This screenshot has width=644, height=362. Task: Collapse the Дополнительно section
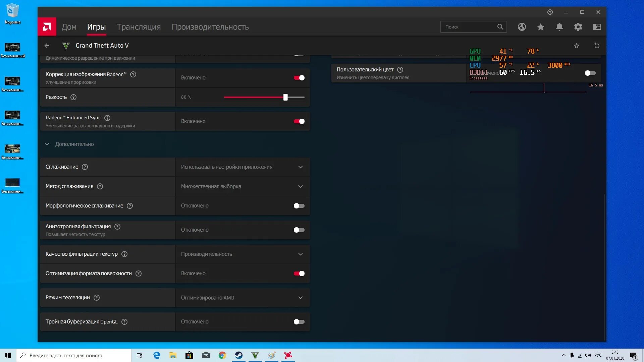click(x=47, y=144)
